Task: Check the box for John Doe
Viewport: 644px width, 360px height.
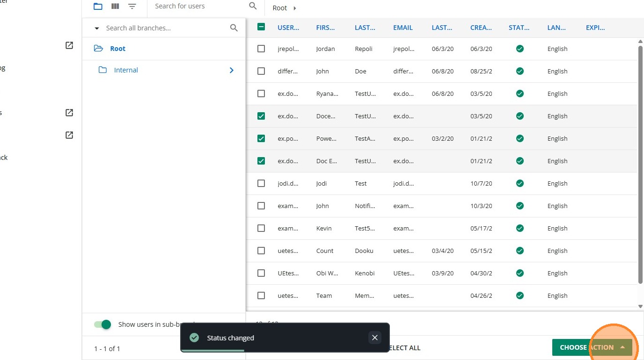Action: 261,71
